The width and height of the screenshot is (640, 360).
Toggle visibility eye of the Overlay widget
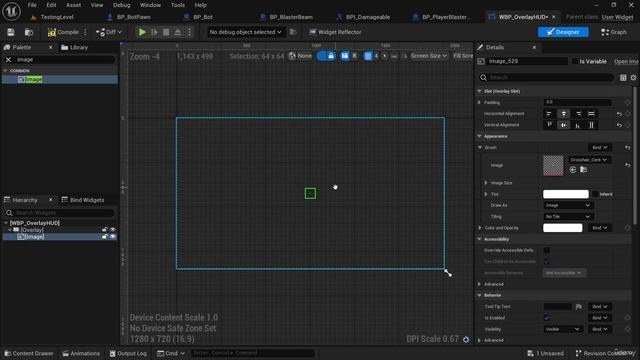click(113, 230)
